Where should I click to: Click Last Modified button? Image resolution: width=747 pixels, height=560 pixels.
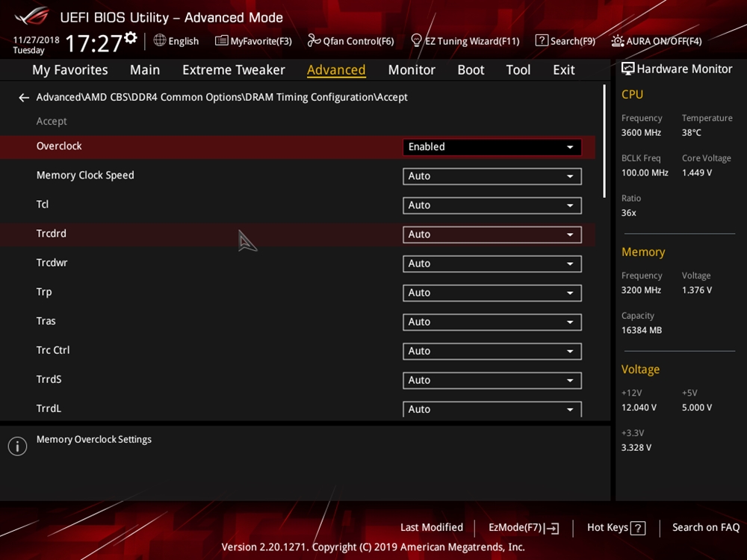point(432,528)
